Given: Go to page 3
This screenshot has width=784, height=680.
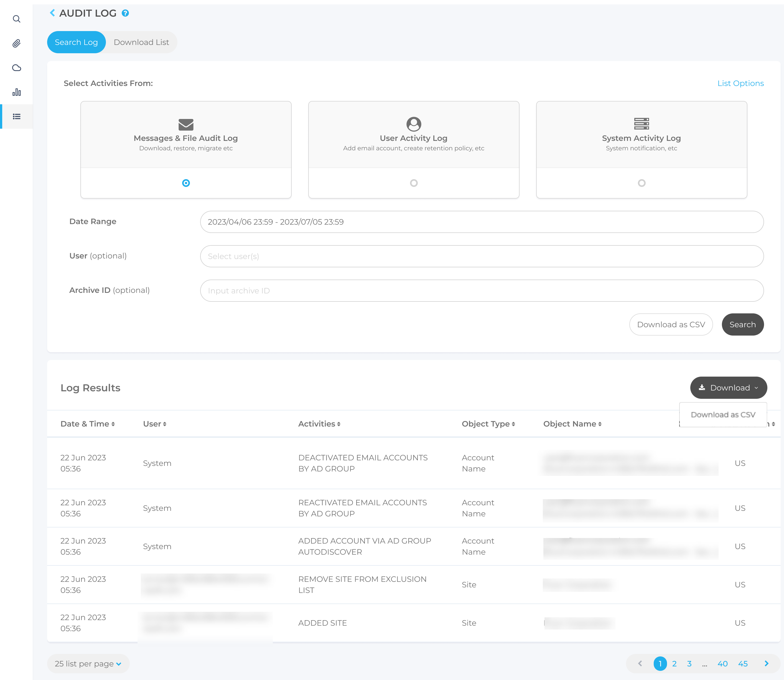Looking at the screenshot, I should click(689, 664).
